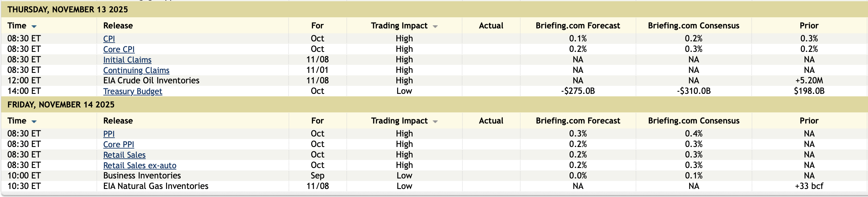Image resolution: width=868 pixels, height=197 pixels.
Task: Open the Treasury Budget link
Action: tap(132, 91)
